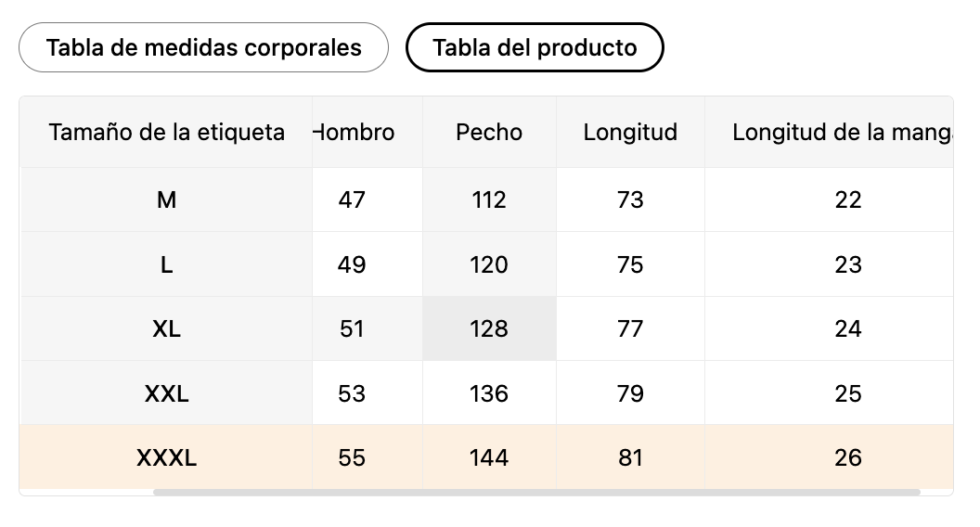This screenshot has height=527, width=980.
Task: Select the L size row label
Action: point(166,264)
